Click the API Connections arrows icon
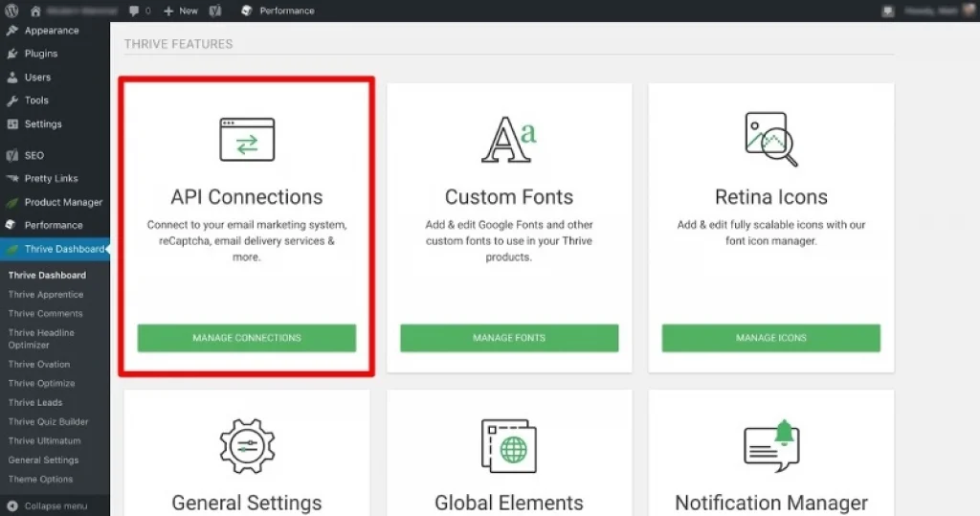Screen dimensions: 980x516 (x=247, y=140)
